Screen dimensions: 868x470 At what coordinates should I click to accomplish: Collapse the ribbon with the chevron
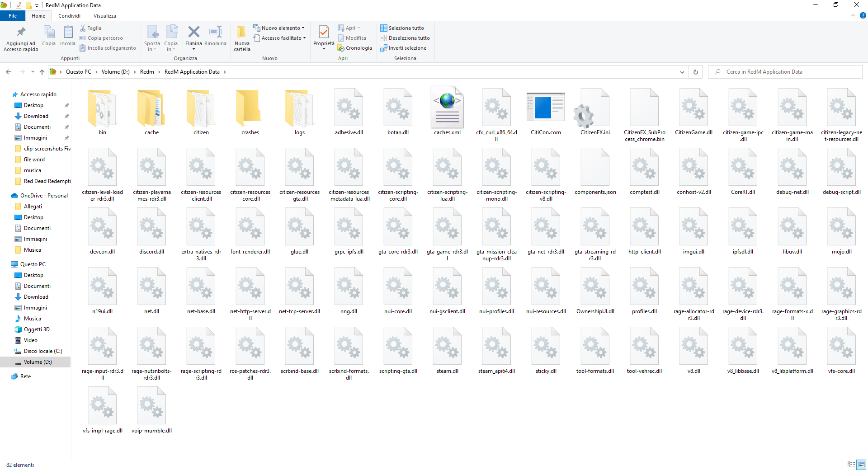click(853, 15)
